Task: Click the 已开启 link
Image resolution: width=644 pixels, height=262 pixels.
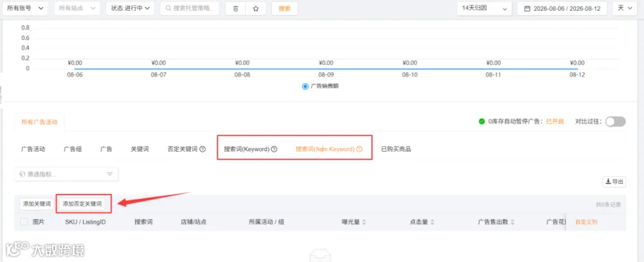Action: click(x=555, y=122)
